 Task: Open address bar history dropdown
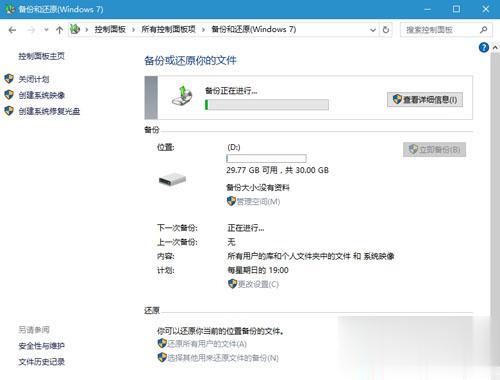tap(373, 30)
